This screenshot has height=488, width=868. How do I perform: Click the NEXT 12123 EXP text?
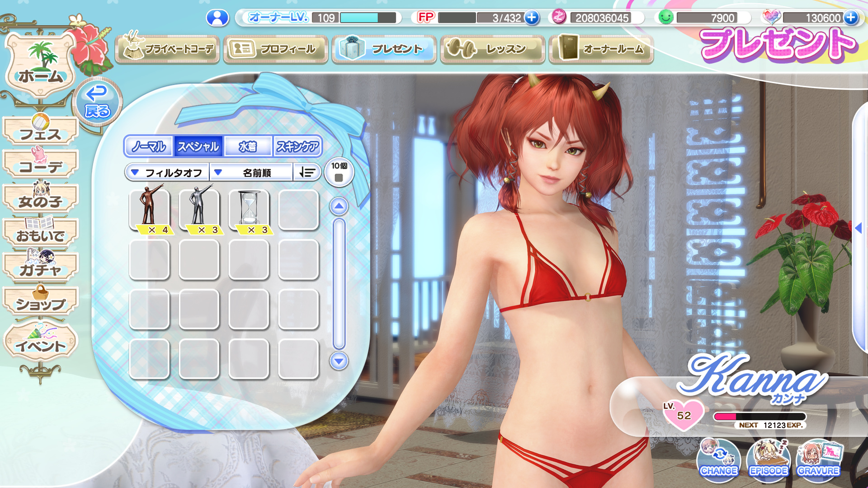(770, 425)
